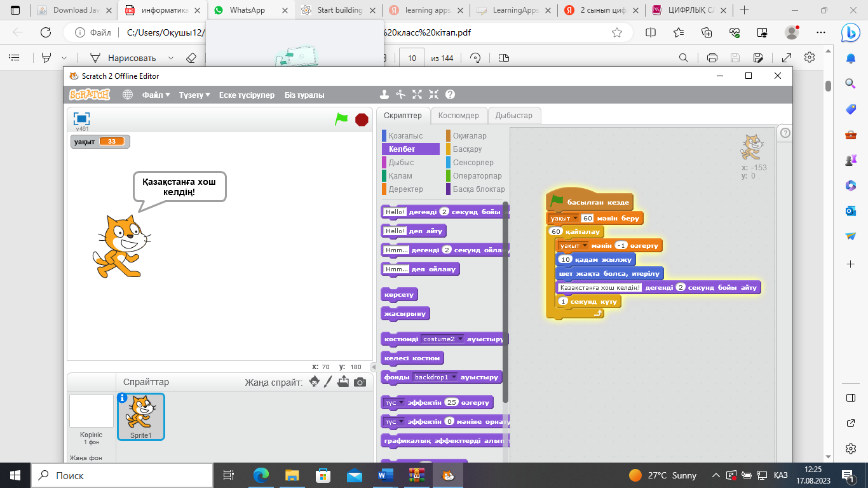
Task: Upload sprite from file icon
Action: pos(343,382)
